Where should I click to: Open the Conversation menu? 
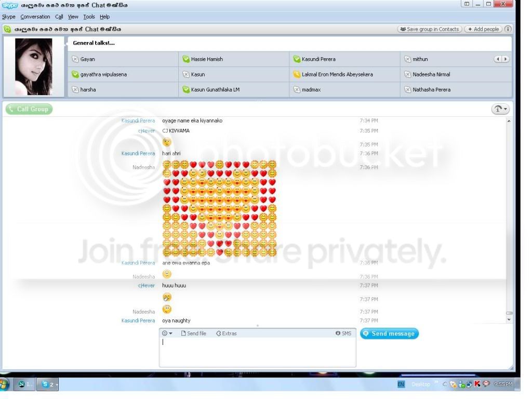coord(35,17)
